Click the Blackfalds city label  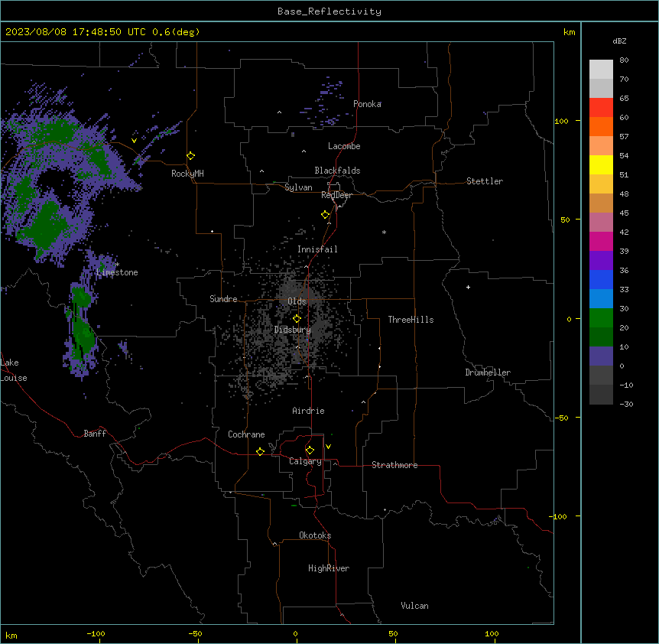click(x=337, y=171)
